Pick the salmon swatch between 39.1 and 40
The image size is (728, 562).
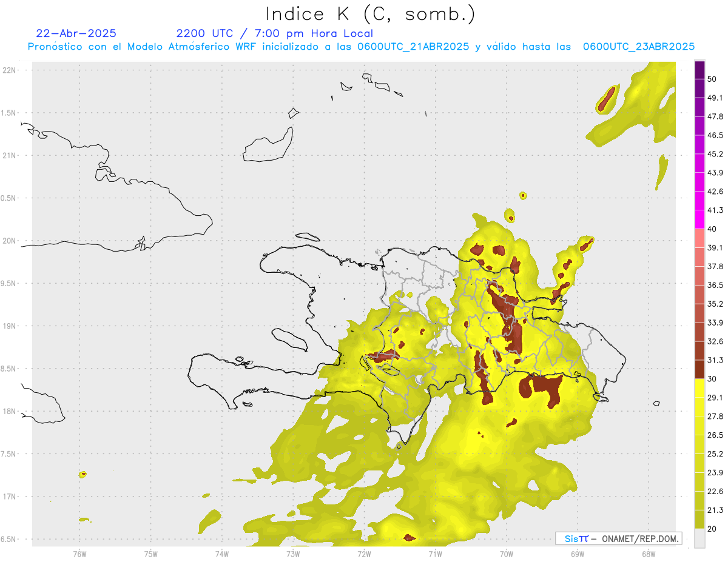[x=699, y=238]
